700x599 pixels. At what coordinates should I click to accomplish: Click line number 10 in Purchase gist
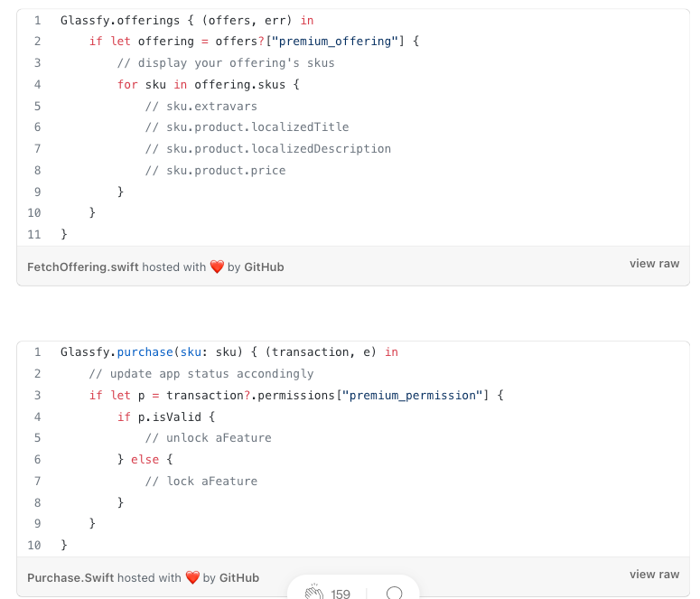[x=34, y=546]
